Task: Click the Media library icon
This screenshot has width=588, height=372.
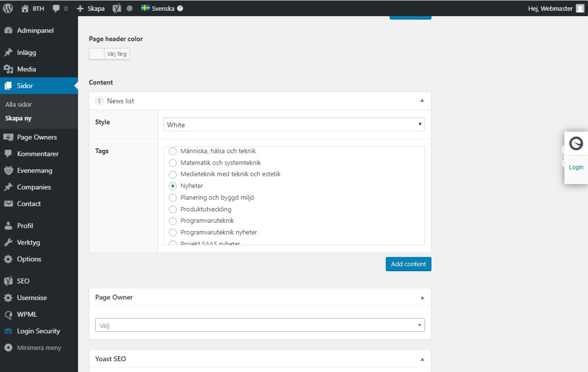Action: (8, 69)
